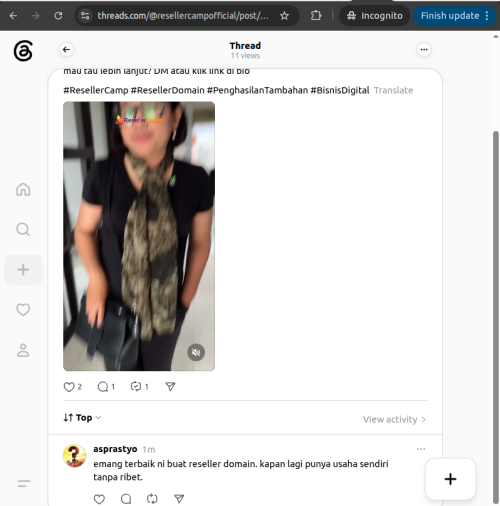Play the post video thumbnail
This screenshot has width=500, height=506.
point(139,236)
